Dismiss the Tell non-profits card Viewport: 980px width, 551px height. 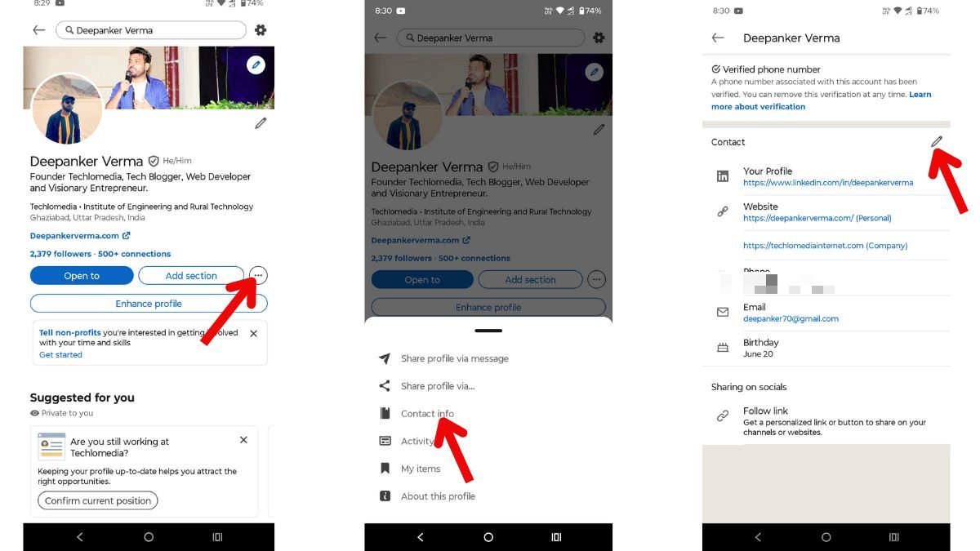pos(253,334)
